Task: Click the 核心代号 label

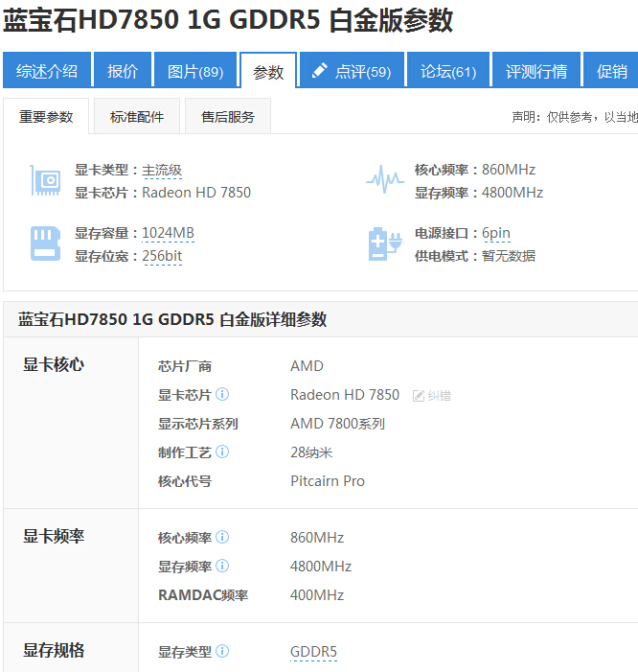Action: pos(185,481)
